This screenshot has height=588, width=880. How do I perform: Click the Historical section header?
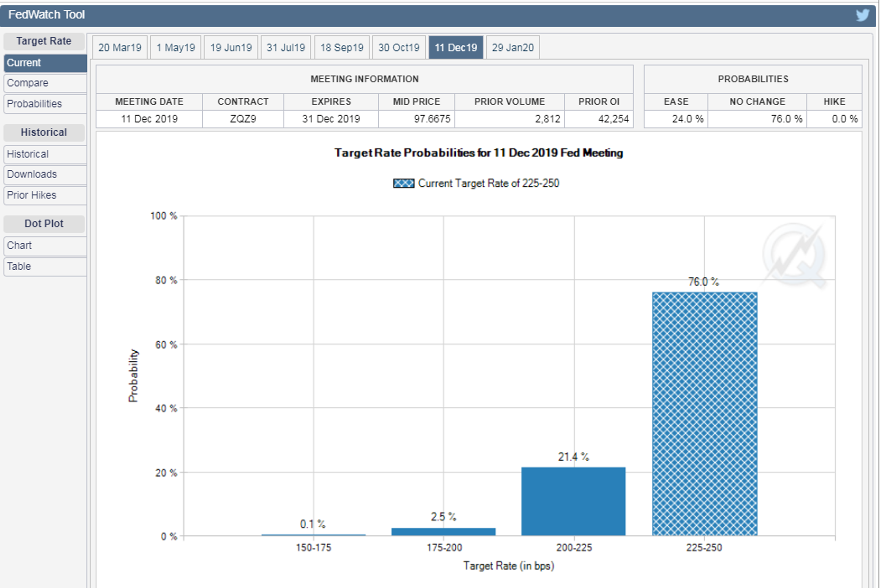tap(44, 132)
